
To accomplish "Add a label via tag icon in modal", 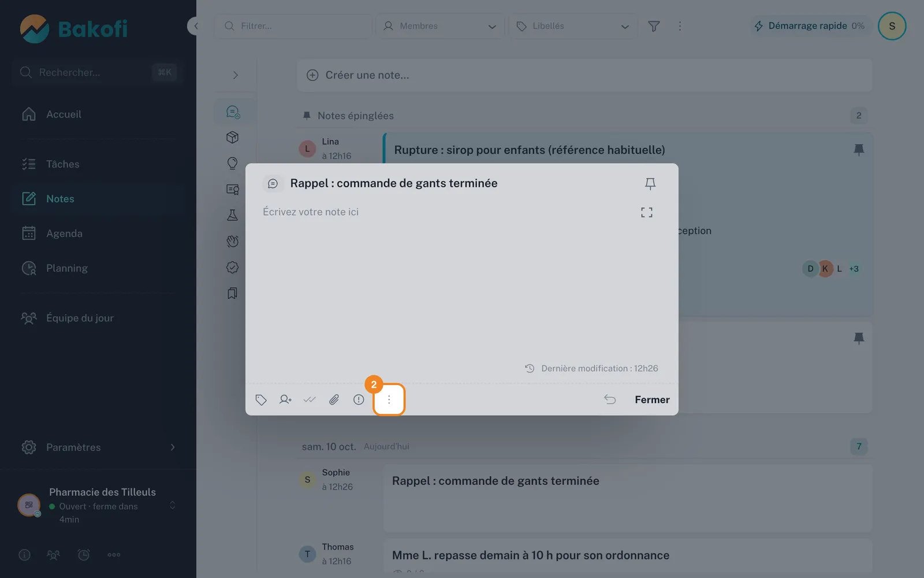I will tap(261, 400).
